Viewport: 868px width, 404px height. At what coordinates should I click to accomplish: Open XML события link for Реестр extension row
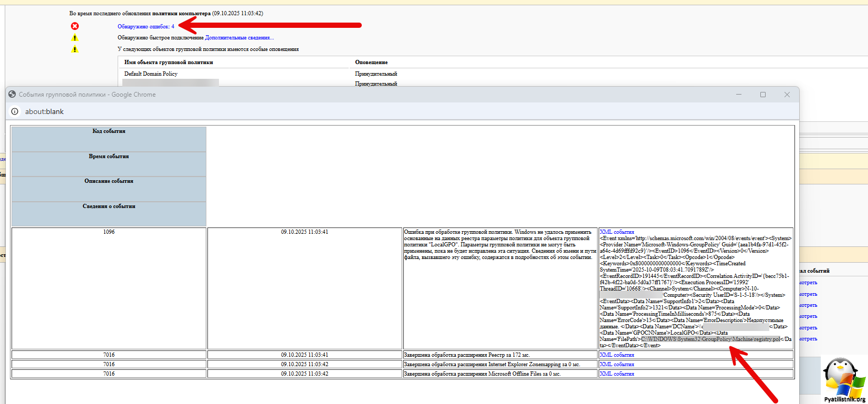click(617, 355)
